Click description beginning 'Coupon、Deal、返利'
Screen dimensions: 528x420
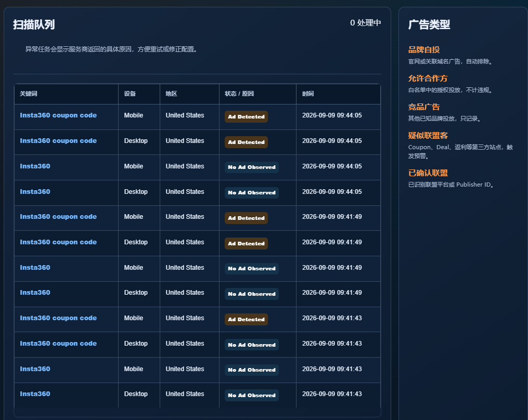coord(460,151)
